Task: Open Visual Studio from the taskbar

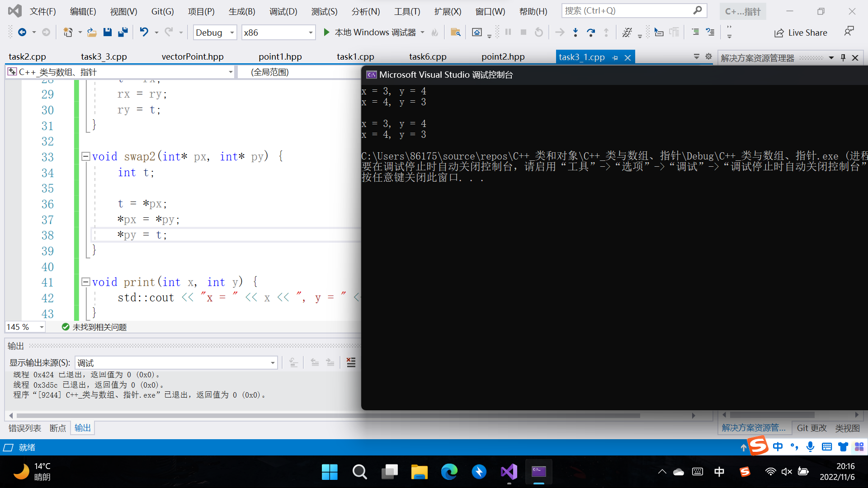Action: [509, 472]
